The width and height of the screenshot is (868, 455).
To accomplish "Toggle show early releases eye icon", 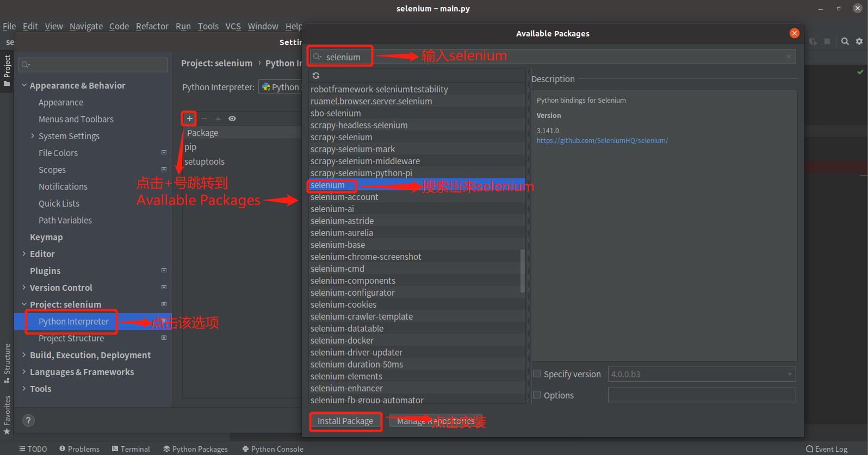I will (x=232, y=119).
